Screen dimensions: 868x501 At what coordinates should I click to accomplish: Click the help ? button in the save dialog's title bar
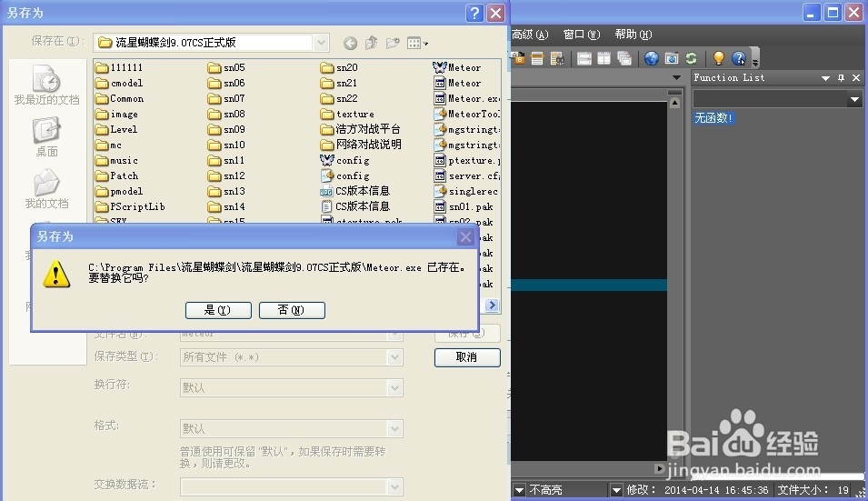click(474, 13)
